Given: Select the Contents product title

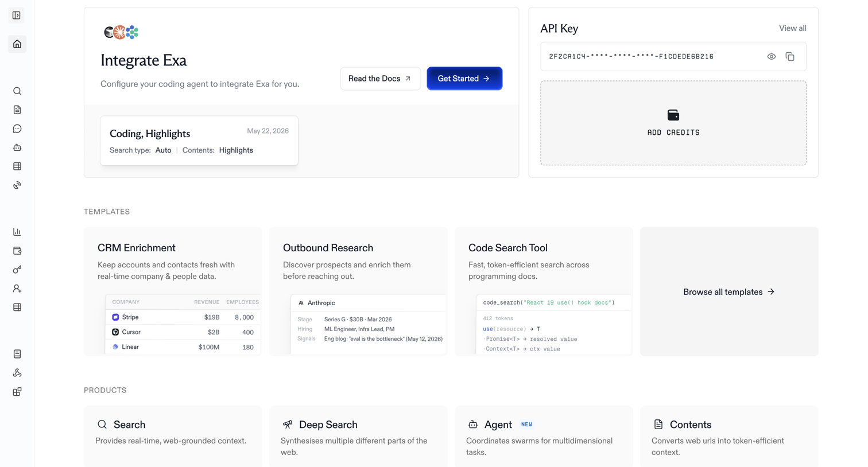Looking at the screenshot, I should click(x=691, y=425).
